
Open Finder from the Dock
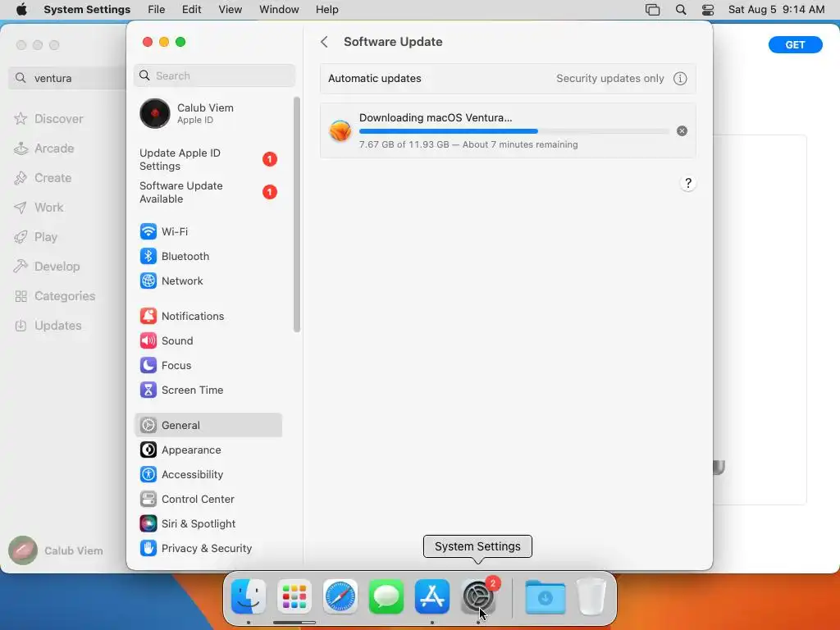(x=248, y=596)
